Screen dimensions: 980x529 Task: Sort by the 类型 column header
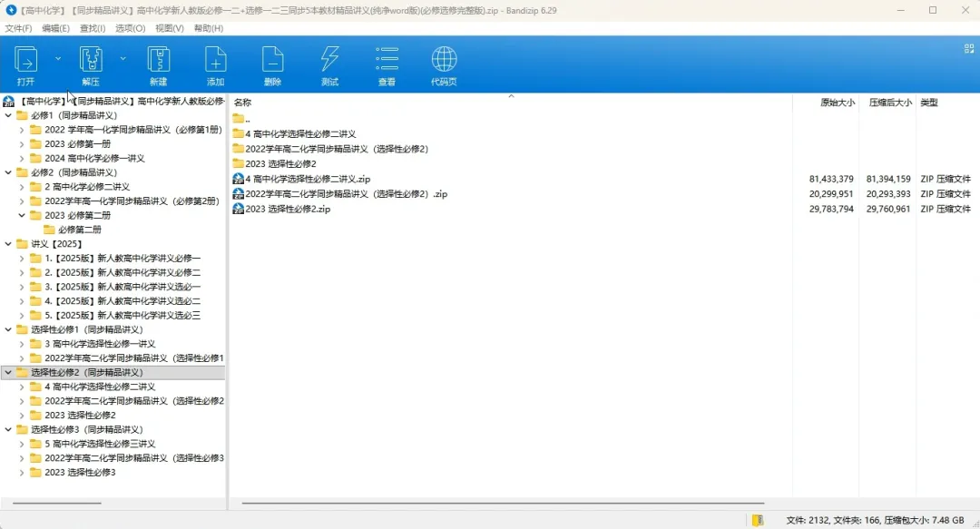(x=929, y=103)
